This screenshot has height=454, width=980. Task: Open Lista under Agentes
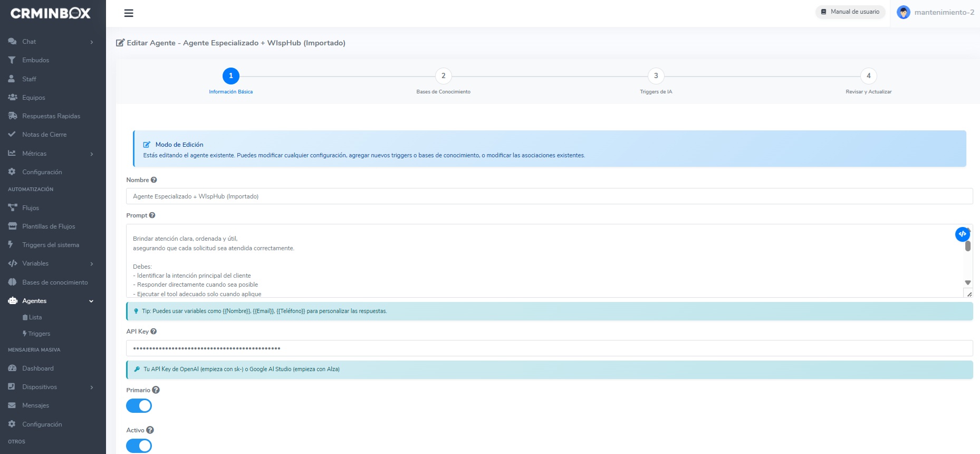(35, 317)
